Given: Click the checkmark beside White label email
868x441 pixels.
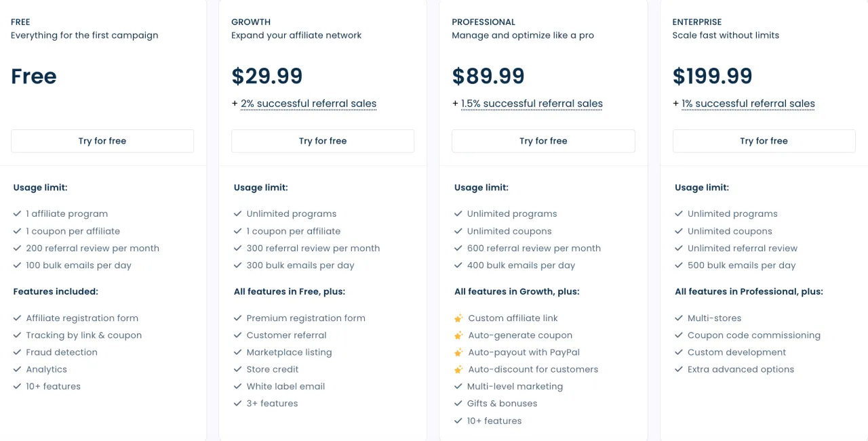Looking at the screenshot, I should click(238, 386).
